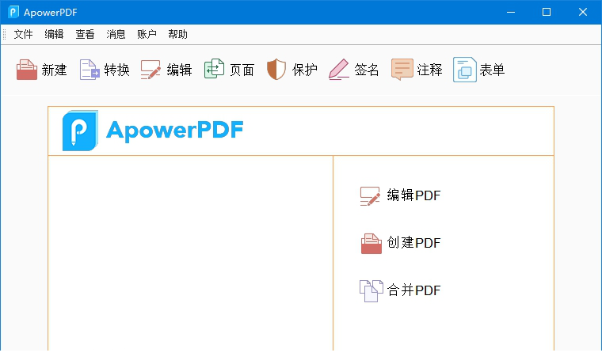
Task: Select the 注释 (Comment) toolbar icon
Action: [402, 70]
